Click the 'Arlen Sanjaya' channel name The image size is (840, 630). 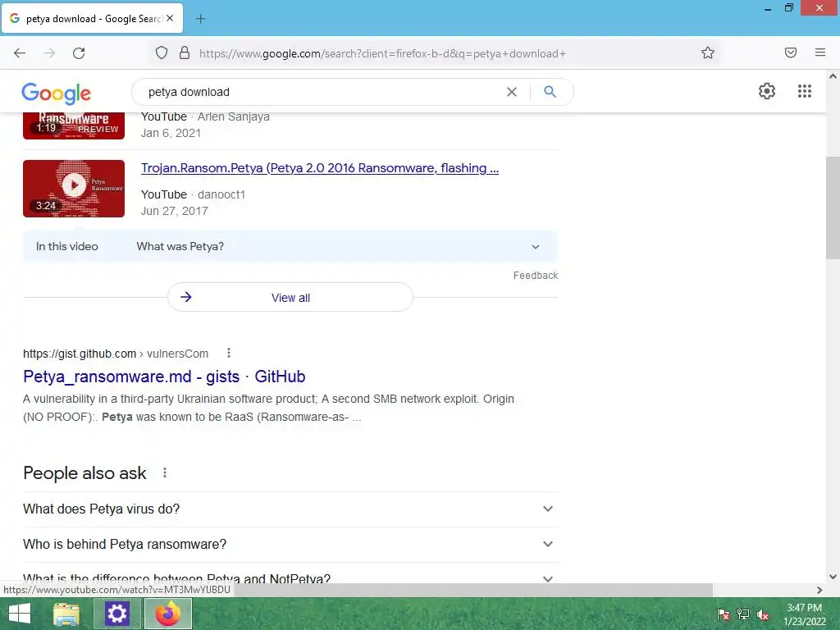234,116
